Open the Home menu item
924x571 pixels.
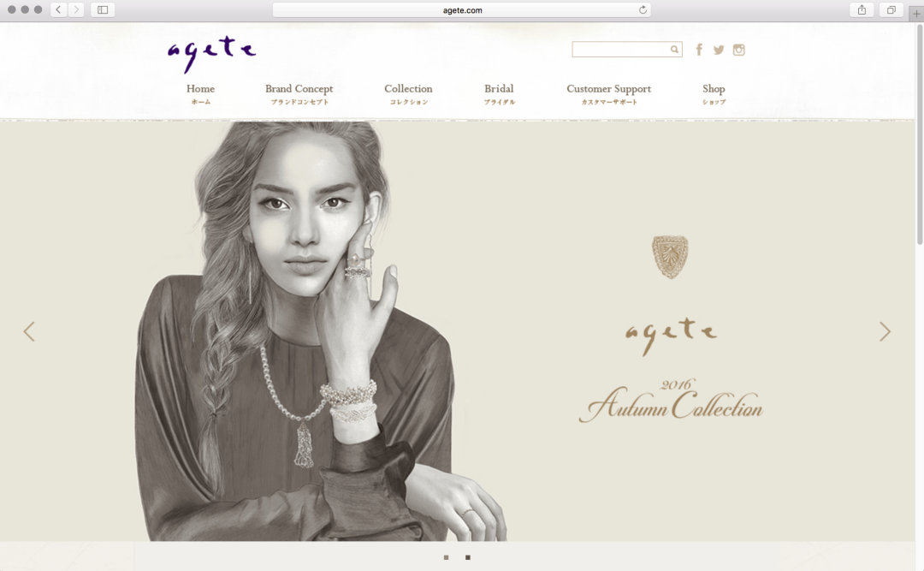[200, 94]
